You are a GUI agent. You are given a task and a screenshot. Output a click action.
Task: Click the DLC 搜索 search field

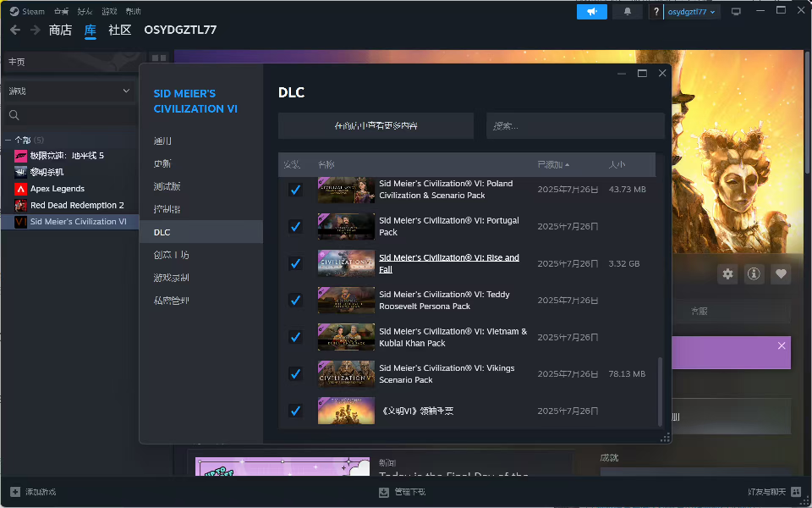pos(575,126)
